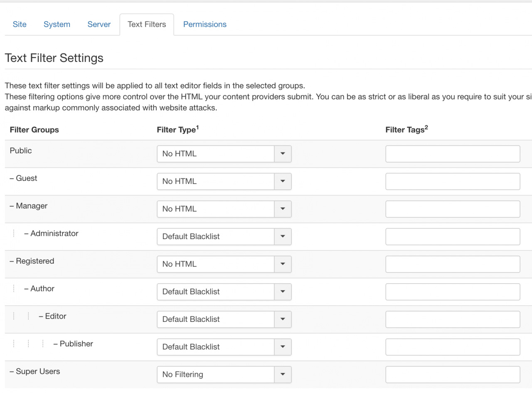The height and width of the screenshot is (393, 532).
Task: Click Publisher filter tags input field
Action: click(453, 347)
